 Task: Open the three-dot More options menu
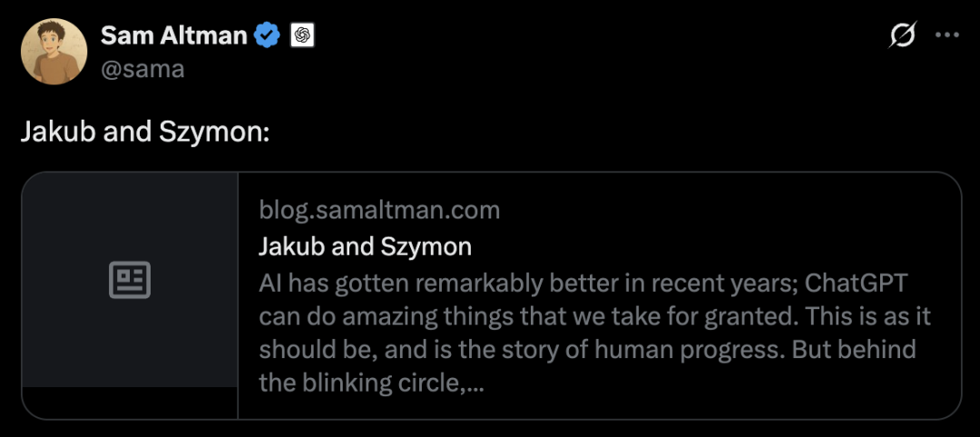(x=946, y=35)
